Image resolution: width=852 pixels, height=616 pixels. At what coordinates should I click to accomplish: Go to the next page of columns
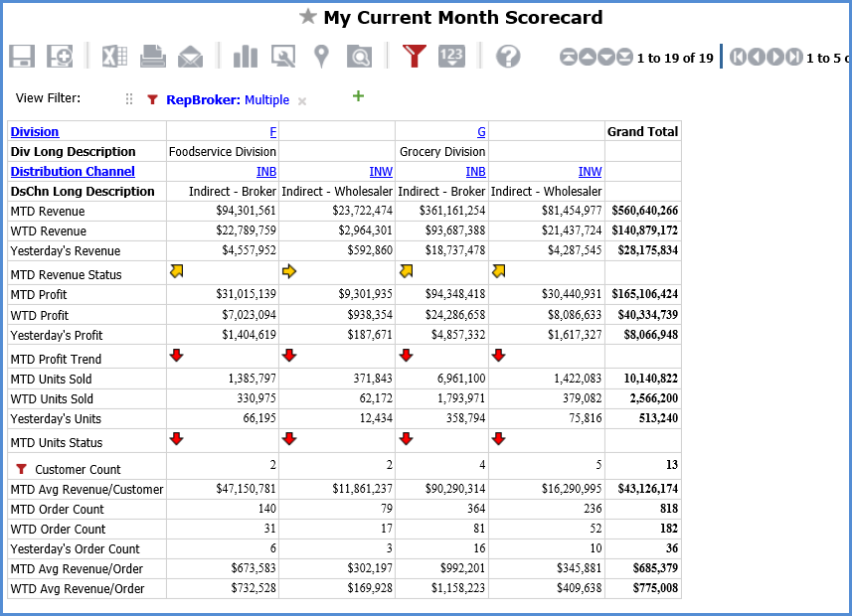[x=777, y=58]
